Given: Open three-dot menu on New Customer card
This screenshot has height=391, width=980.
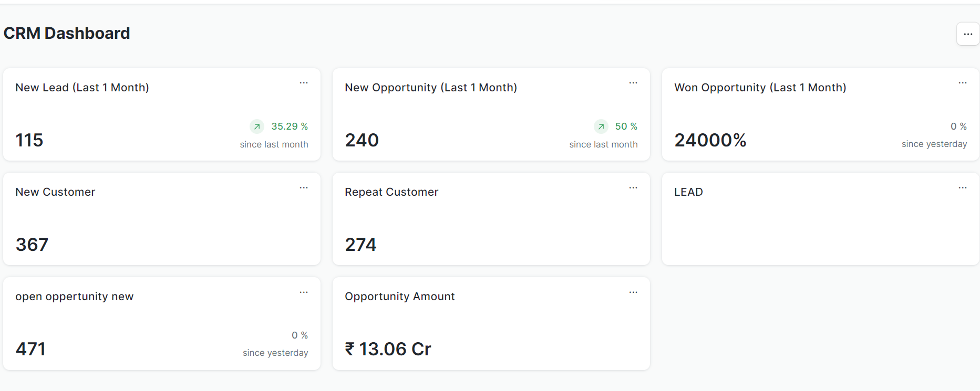Looking at the screenshot, I should 304,188.
